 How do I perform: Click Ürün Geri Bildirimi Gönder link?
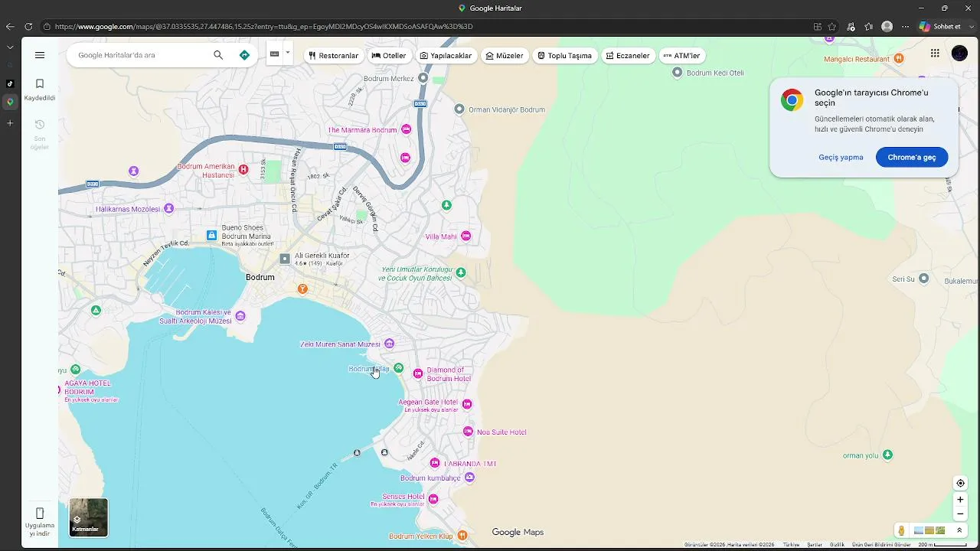coord(881,545)
